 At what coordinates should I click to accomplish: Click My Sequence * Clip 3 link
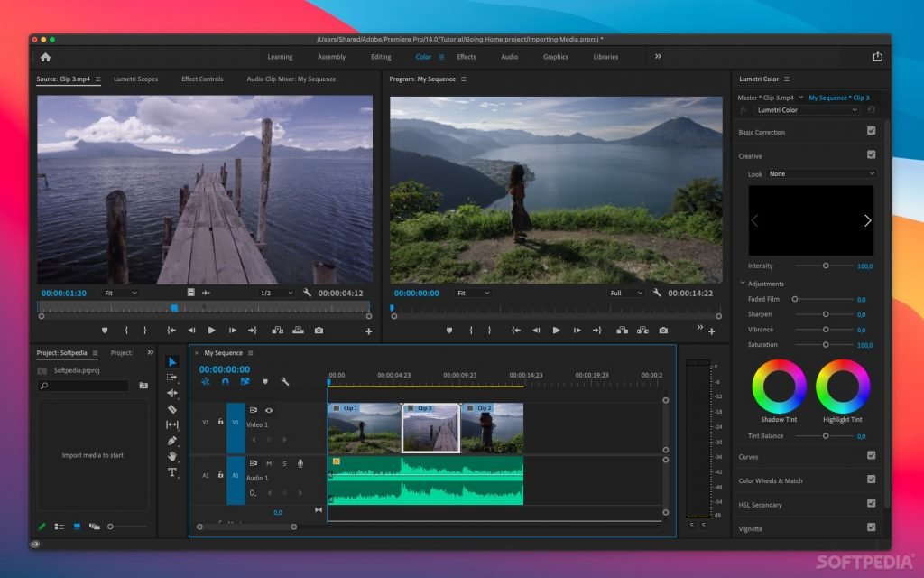838,98
